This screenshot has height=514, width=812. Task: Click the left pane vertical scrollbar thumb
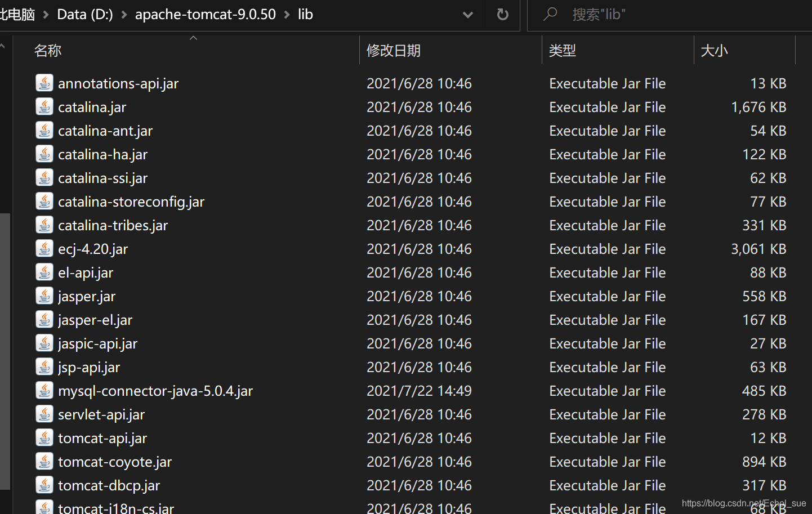[x=5, y=351]
